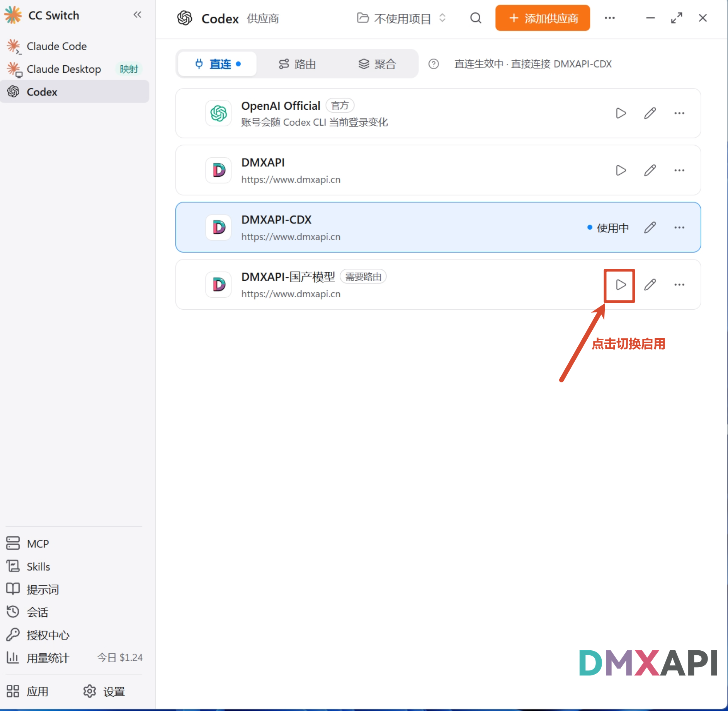Open more options for the DMXAPI row
Viewport: 728px width, 711px height.
click(679, 171)
